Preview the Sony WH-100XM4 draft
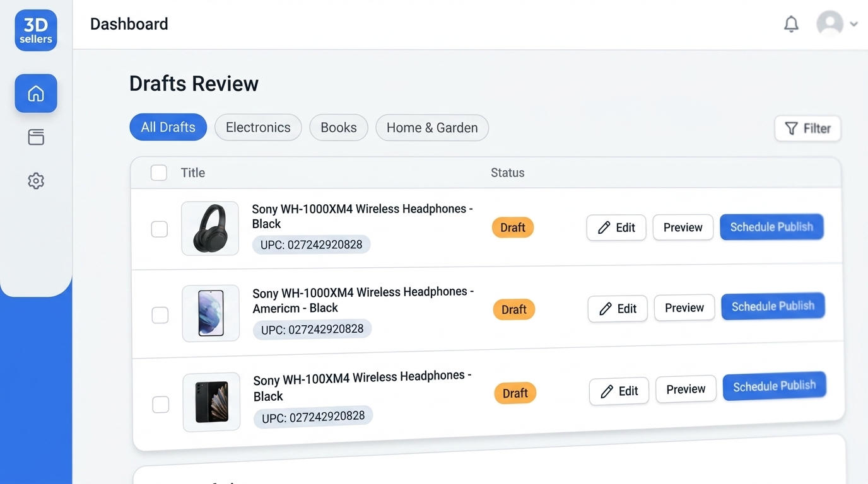 pyautogui.click(x=686, y=389)
